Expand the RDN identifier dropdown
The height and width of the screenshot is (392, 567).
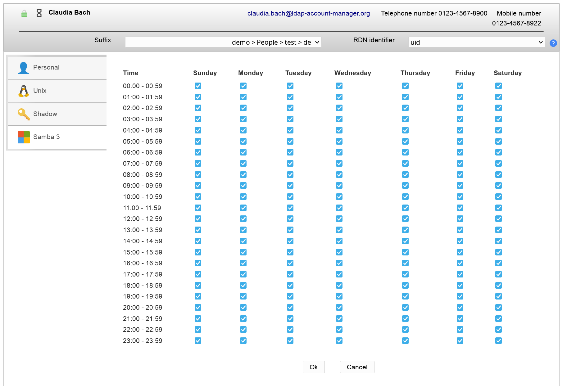pos(476,42)
